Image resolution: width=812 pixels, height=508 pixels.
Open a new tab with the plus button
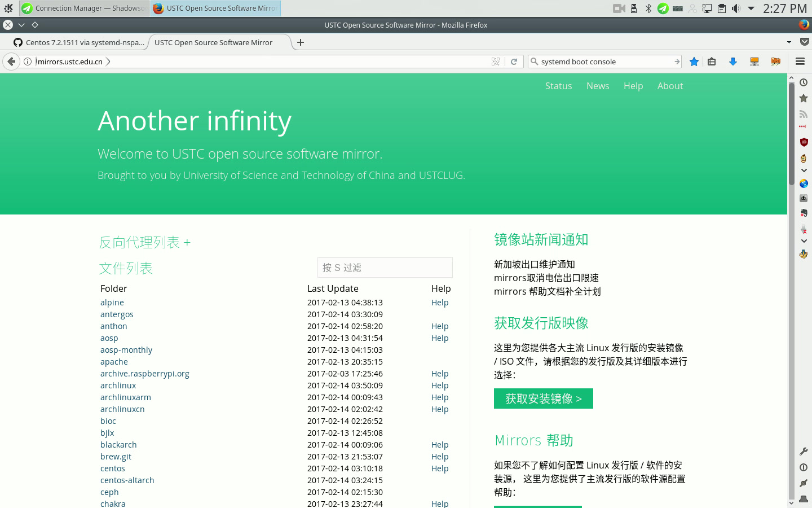point(301,42)
